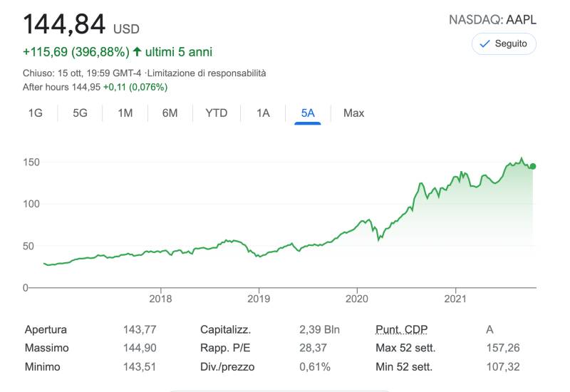Image resolution: width=570 pixels, height=392 pixels.
Task: Click the Min 52 sett. value 107,32
Action: coord(503,366)
